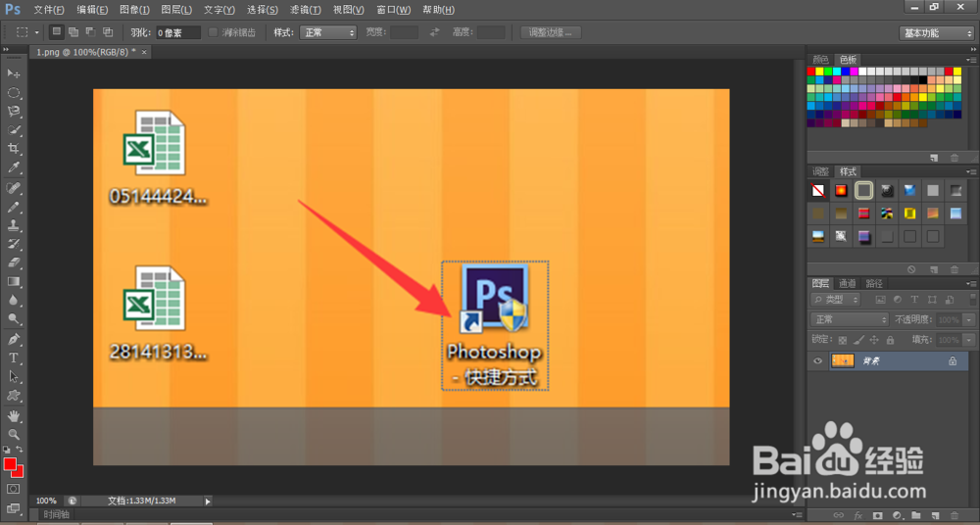The width and height of the screenshot is (980, 525).
Task: Choose Intersect with selection mode
Action: (x=108, y=32)
